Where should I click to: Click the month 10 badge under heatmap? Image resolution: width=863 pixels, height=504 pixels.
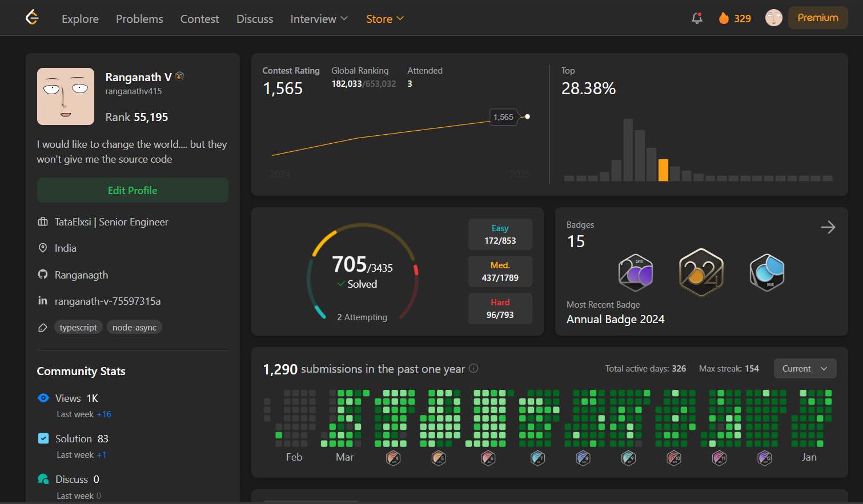[x=674, y=458]
